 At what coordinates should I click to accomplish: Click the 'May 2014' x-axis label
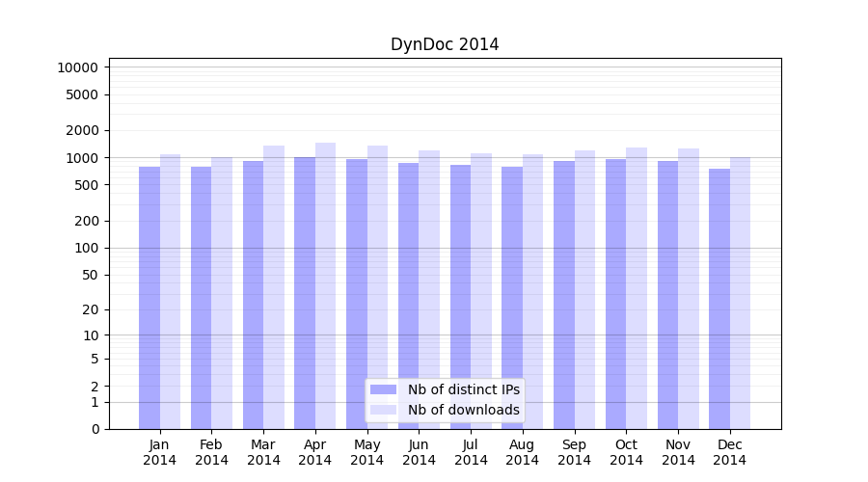click(366, 452)
